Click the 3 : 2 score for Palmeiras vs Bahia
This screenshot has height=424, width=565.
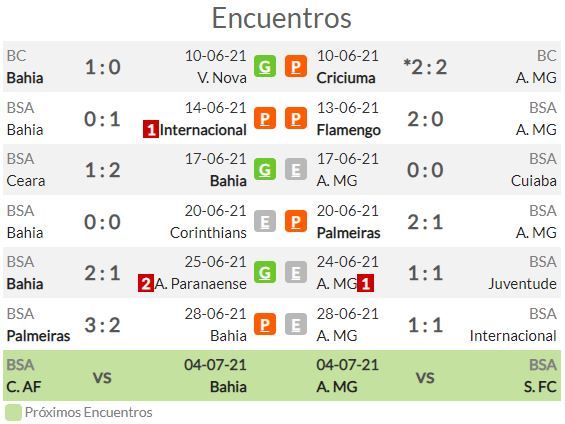(x=103, y=325)
